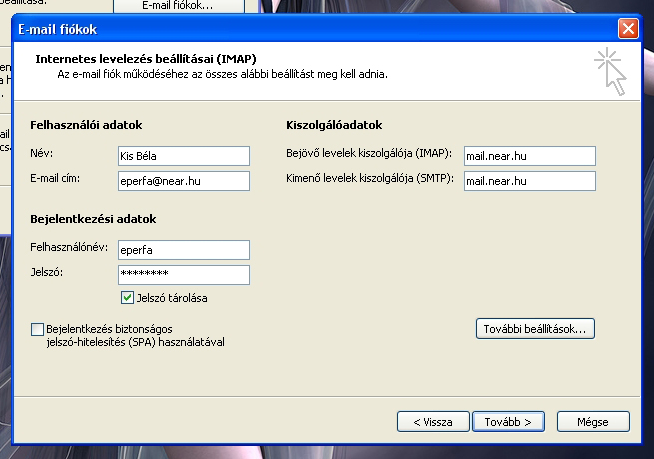Viewport: 654px width, 459px height.
Task: Select the IMAP incoming server field
Action: pyautogui.click(x=530, y=155)
